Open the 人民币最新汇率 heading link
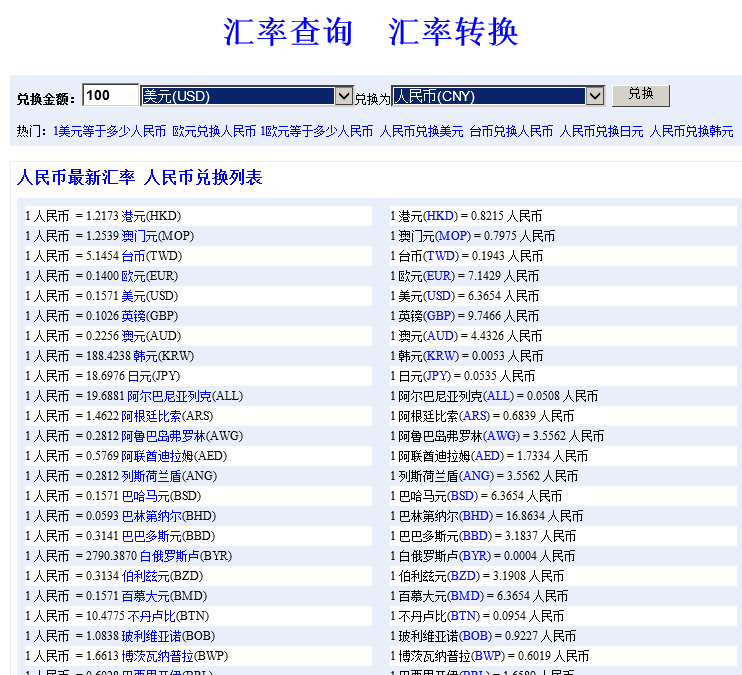 point(76,178)
